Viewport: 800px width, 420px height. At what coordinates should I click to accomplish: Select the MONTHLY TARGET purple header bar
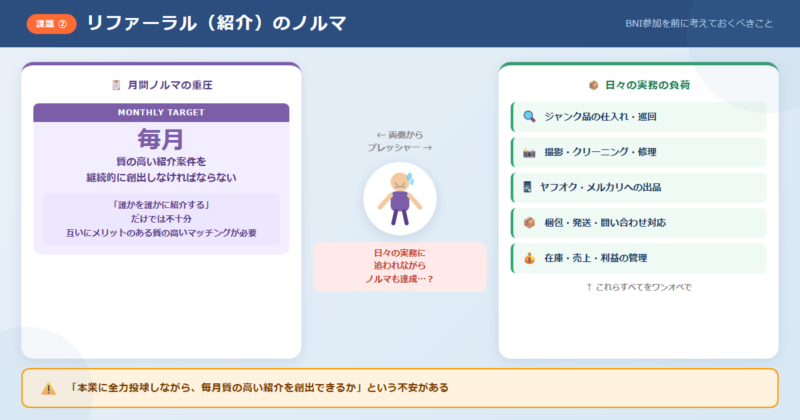click(x=161, y=112)
